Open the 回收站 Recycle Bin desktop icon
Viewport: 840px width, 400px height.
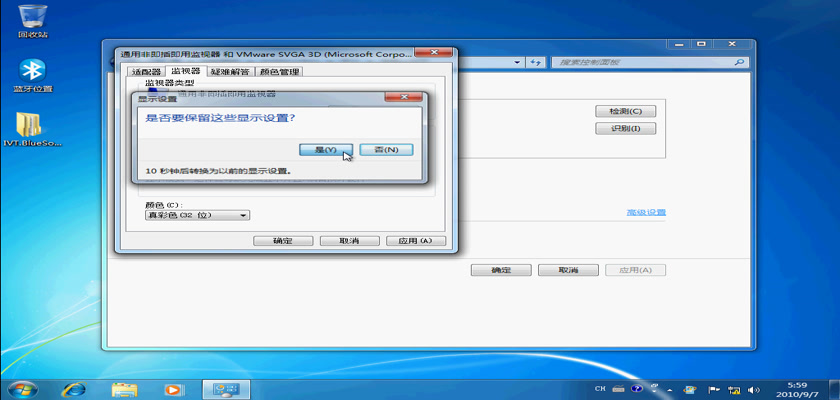pos(31,19)
